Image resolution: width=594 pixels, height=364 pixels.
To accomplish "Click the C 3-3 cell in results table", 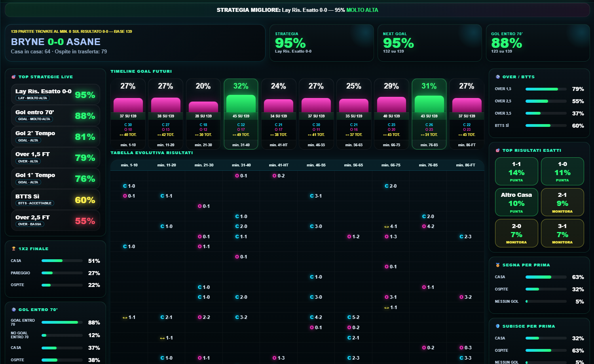I will pyautogui.click(x=465, y=358).
